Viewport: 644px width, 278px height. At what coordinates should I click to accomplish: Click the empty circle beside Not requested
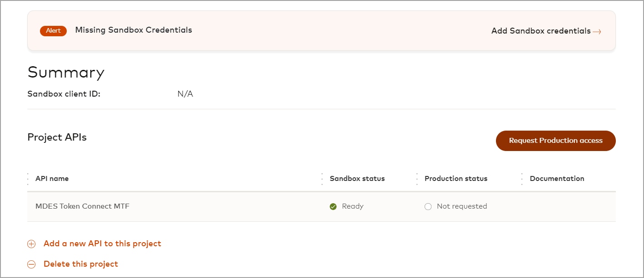tap(428, 207)
